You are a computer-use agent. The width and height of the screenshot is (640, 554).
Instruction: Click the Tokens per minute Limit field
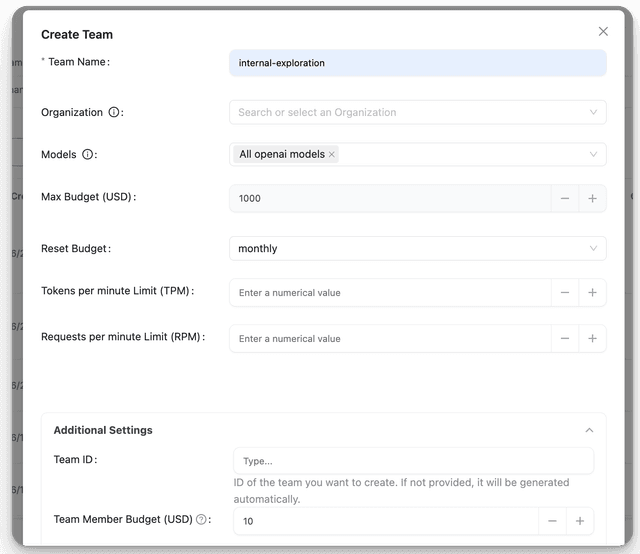click(x=390, y=293)
